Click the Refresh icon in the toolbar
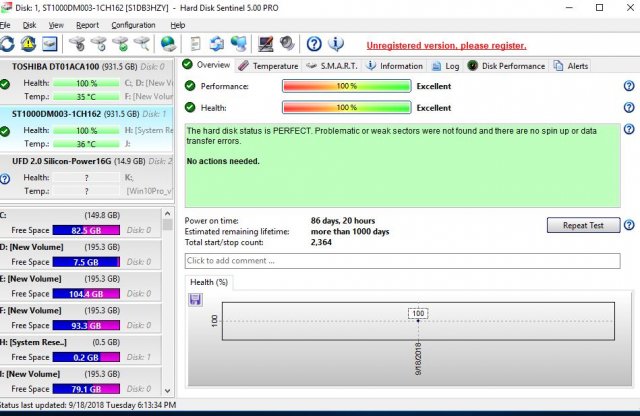Viewport: 640px width, 416px height. coord(8,44)
